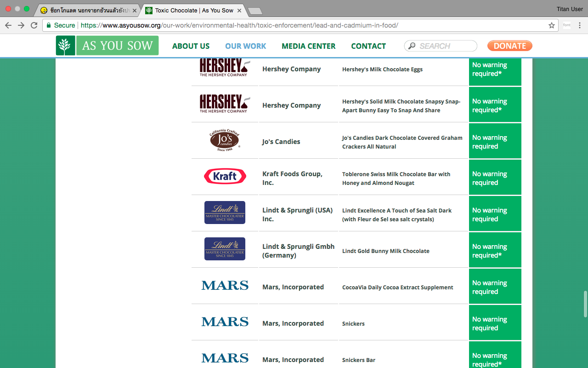Click the Kraft logo
Screen dimensions: 588x368
pos(225,176)
